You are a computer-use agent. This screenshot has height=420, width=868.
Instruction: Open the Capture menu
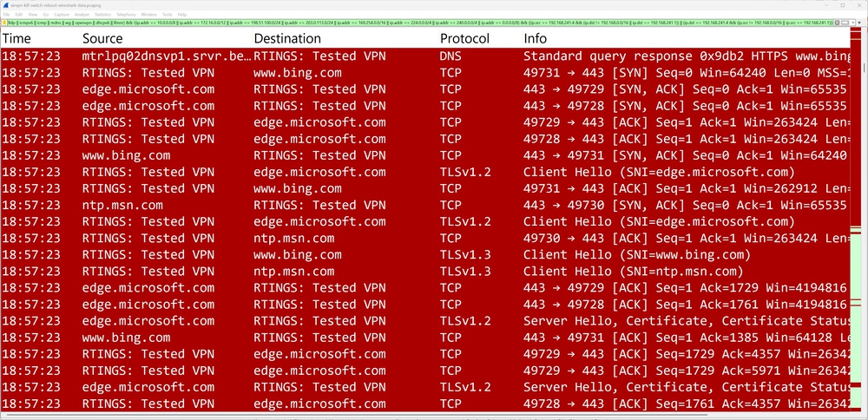62,15
